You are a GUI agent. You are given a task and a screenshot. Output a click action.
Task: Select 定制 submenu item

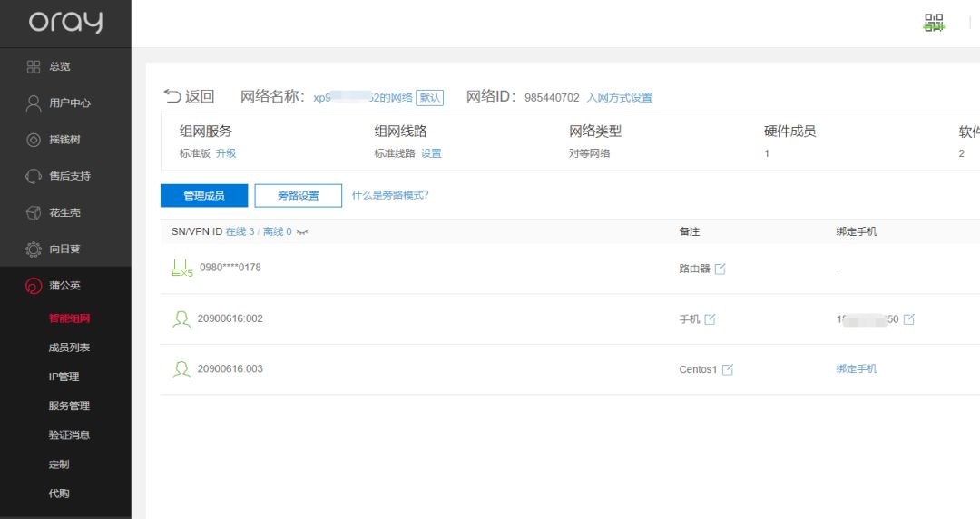59,465
